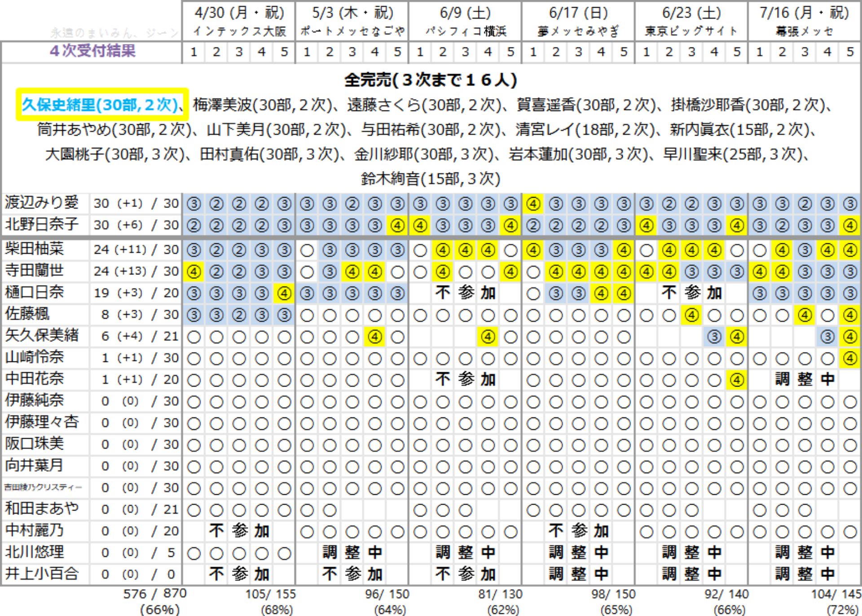The height and width of the screenshot is (616, 862).
Task: Click the 渡辺みり愛 row name
Action: coord(41,203)
